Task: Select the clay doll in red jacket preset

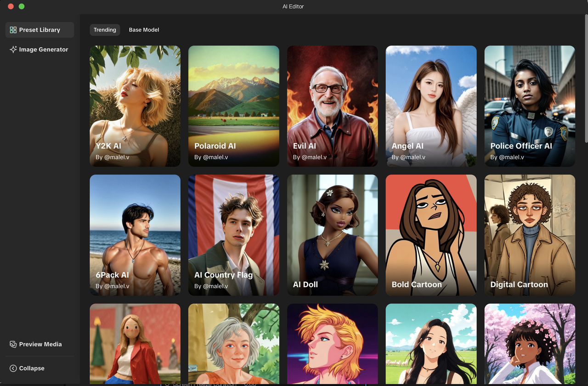Action: 135,344
